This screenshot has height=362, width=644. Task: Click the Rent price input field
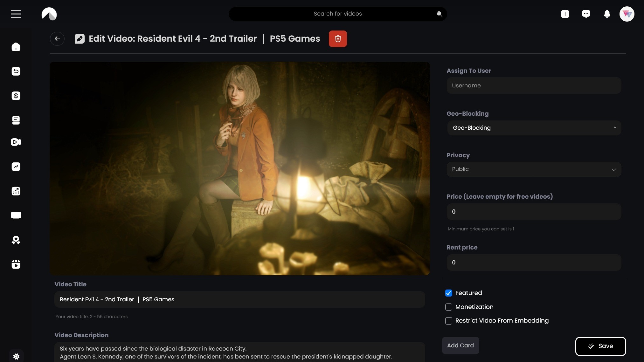click(x=534, y=263)
